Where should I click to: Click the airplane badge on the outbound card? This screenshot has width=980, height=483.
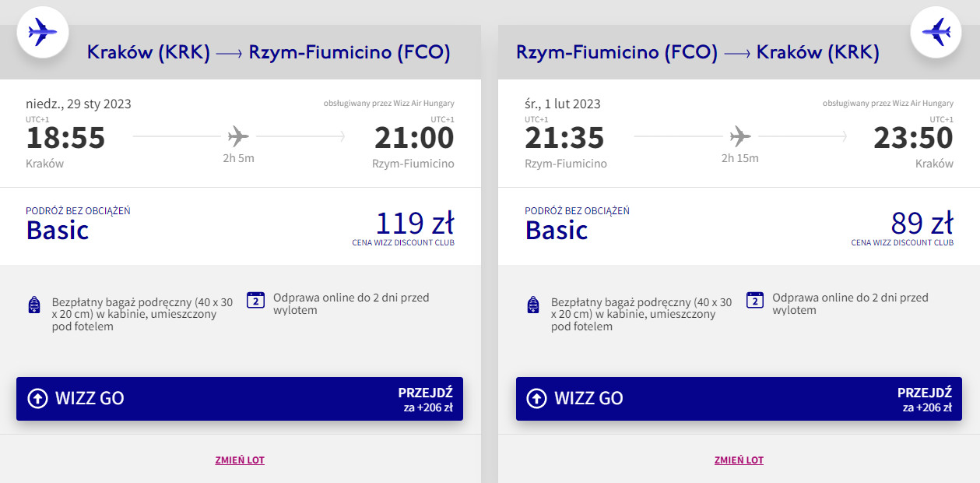click(x=43, y=32)
